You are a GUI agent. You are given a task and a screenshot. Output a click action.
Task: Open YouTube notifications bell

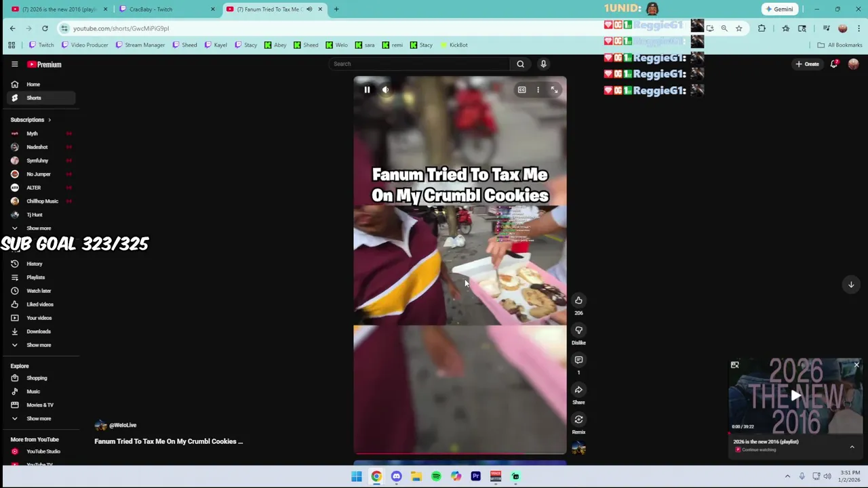tap(834, 64)
